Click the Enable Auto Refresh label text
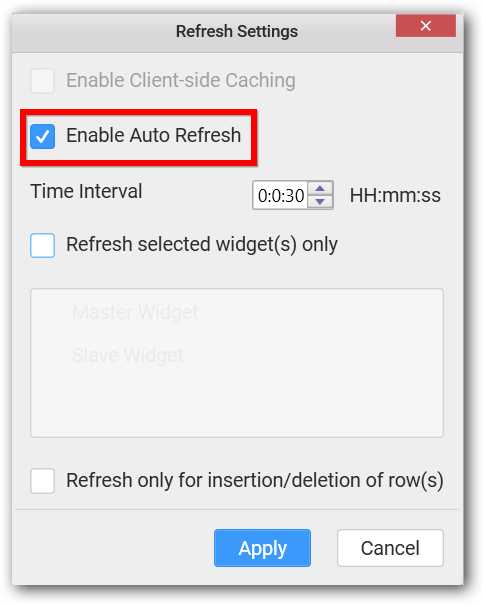 (154, 135)
